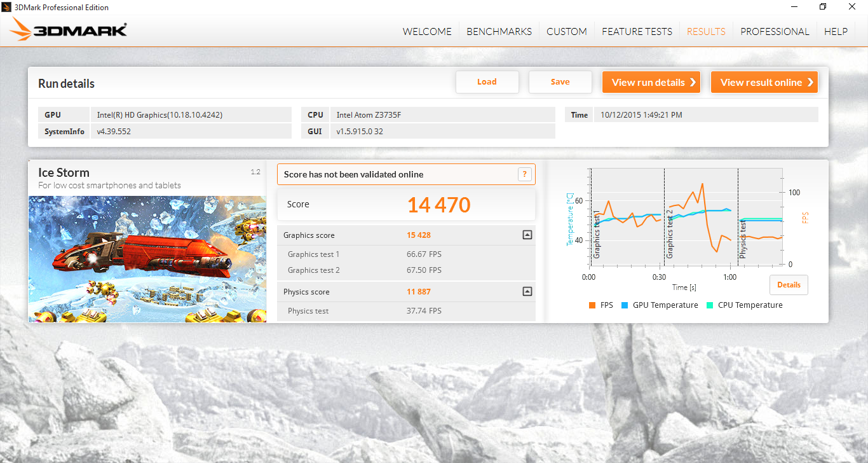Click the Ice Storm benchmark thumbnail
This screenshot has width=868, height=463.
[x=147, y=259]
